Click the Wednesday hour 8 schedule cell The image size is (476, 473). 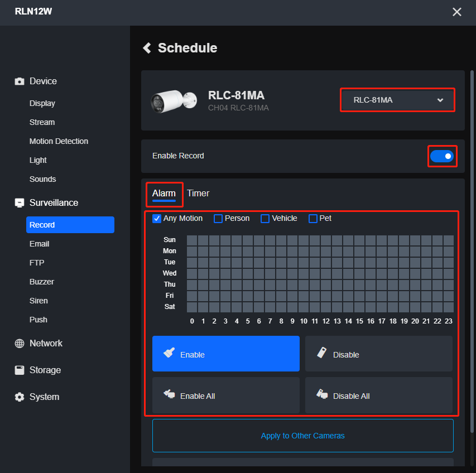281,274
